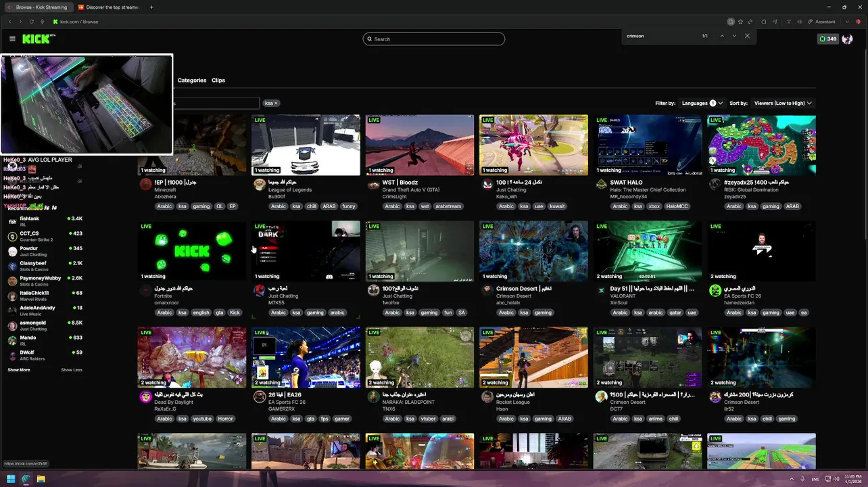Image resolution: width=868 pixels, height=487 pixels.
Task: Open XinSoul Day 51 VALORANT stream
Action: click(x=648, y=251)
